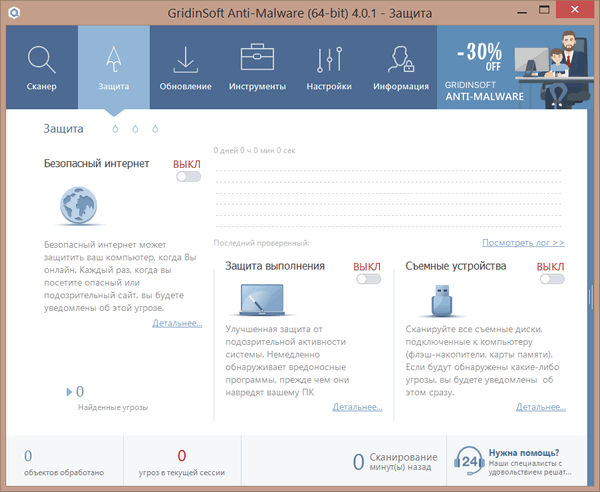
Task: Click the GridinSoft app logo in title bar
Action: [x=15, y=13]
